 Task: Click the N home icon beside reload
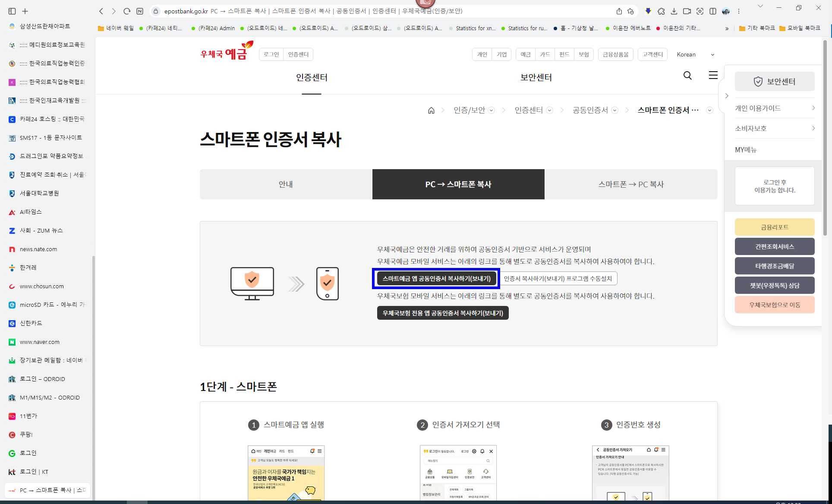[140, 11]
